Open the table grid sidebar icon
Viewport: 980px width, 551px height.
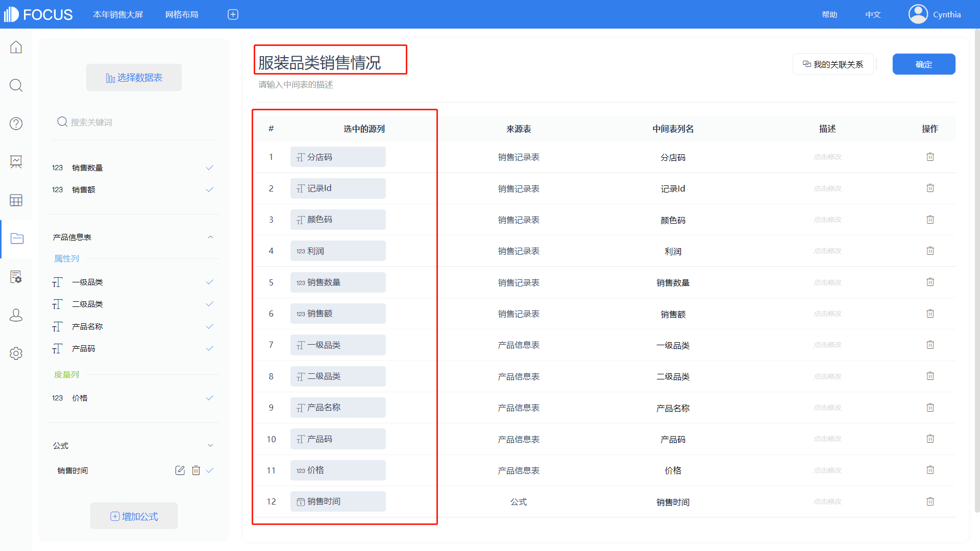pos(16,200)
